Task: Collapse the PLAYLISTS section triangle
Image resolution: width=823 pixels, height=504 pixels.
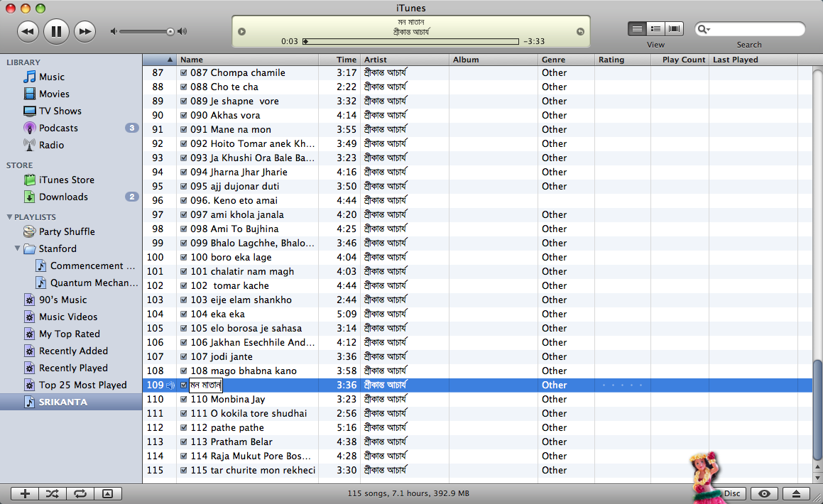Action: click(x=9, y=217)
